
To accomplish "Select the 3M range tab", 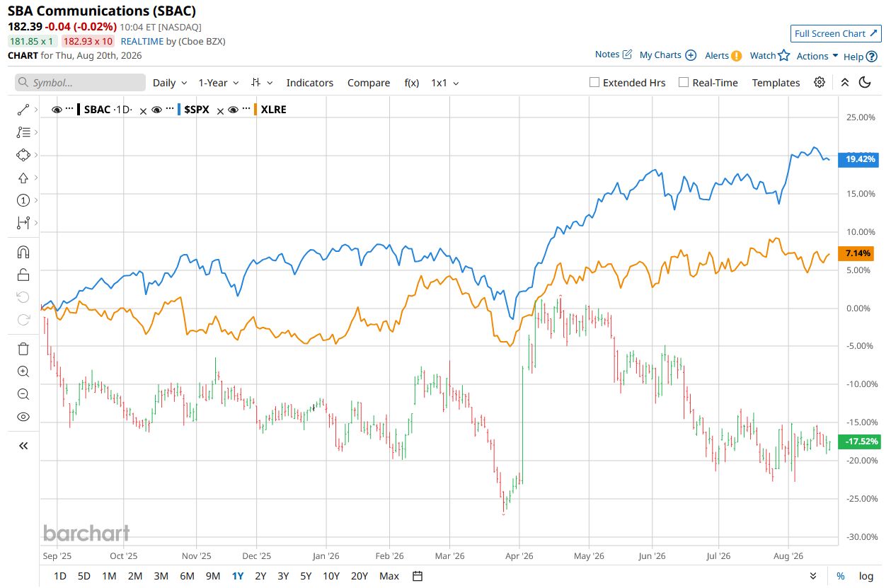I will (x=161, y=576).
